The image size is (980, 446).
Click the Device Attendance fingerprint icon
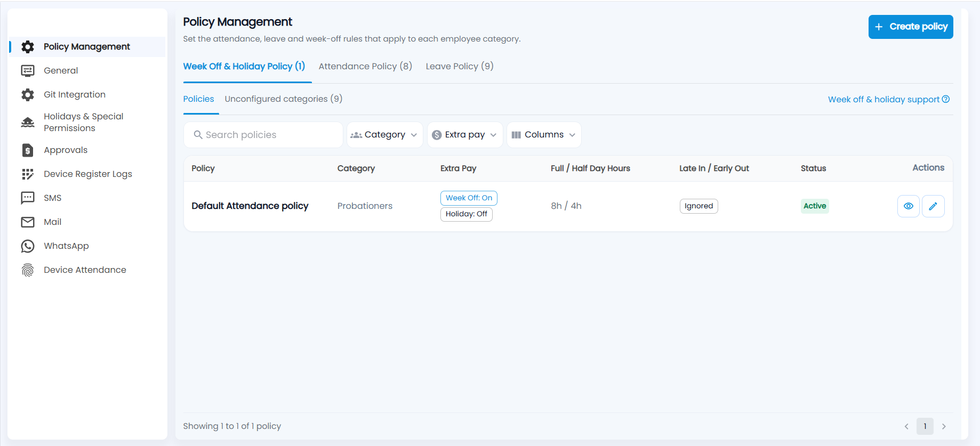(x=28, y=270)
